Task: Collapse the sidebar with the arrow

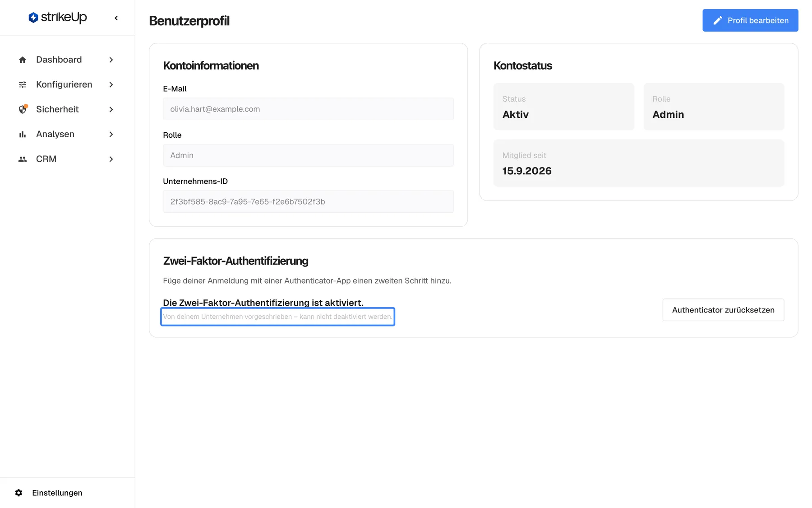Action: (116, 18)
